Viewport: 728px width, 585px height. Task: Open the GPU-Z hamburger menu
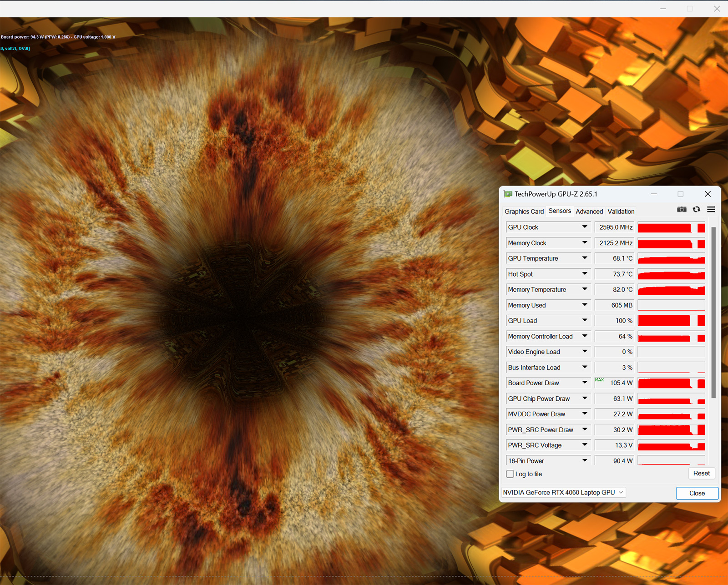click(711, 209)
